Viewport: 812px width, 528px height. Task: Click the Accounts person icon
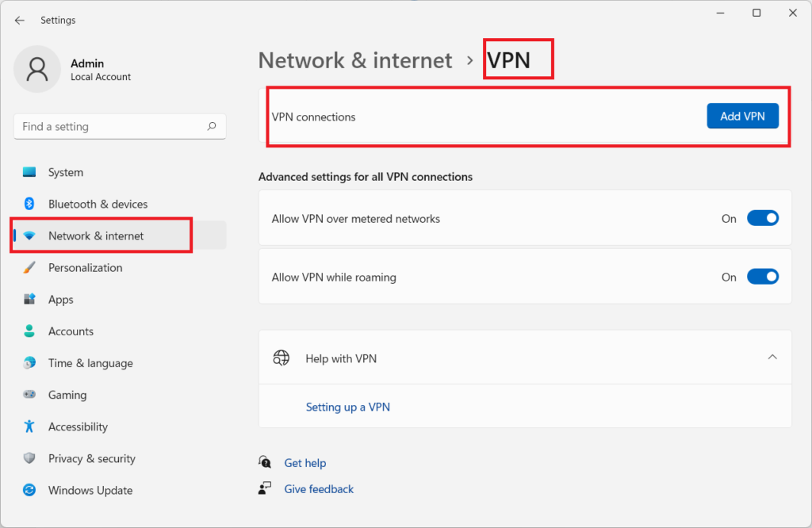(29, 331)
